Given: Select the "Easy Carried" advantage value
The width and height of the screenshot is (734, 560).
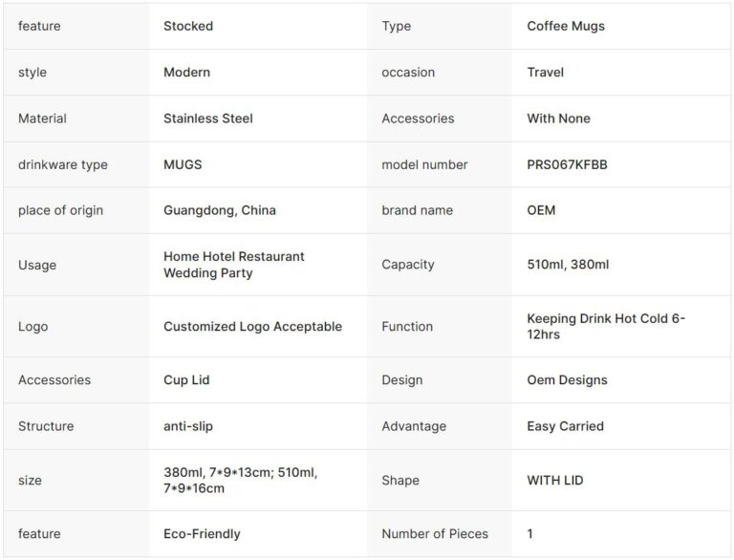Looking at the screenshot, I should (566, 426).
